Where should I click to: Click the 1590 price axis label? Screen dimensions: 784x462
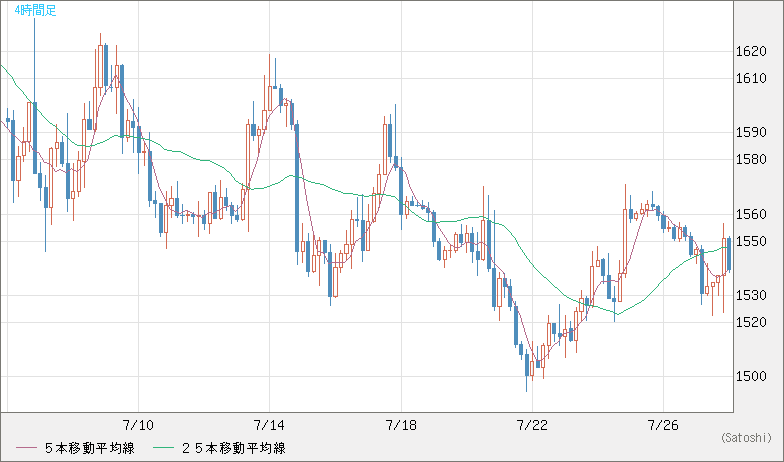pyautogui.click(x=751, y=132)
